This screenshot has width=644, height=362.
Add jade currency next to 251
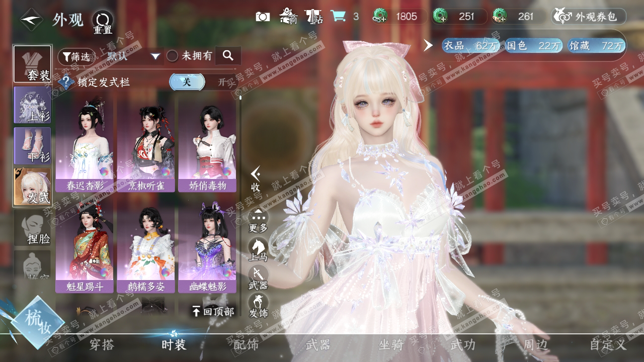[x=440, y=17]
